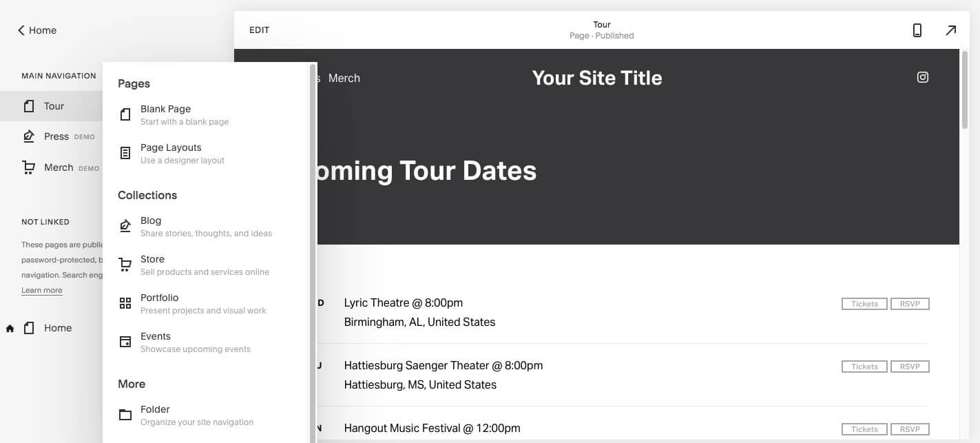Open Instagram from the site header icon
The image size is (980, 443).
click(x=922, y=77)
